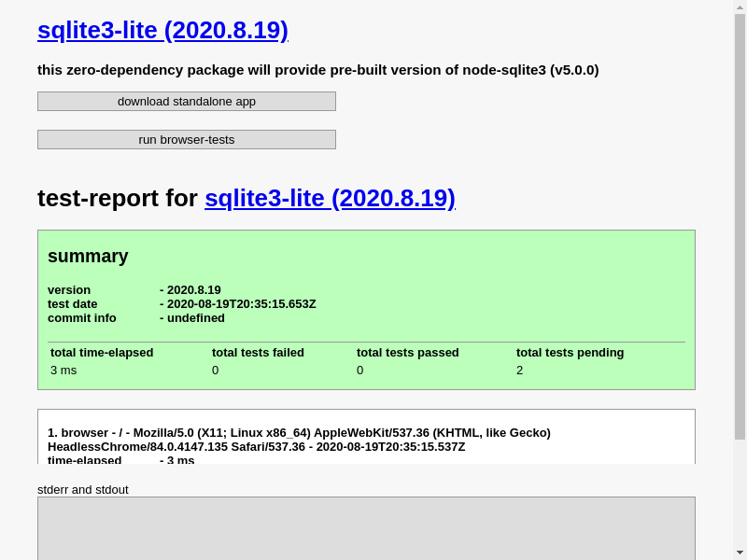This screenshot has width=747, height=560.
Task: Click the zero-dependency package description text
Action: [x=318, y=70]
